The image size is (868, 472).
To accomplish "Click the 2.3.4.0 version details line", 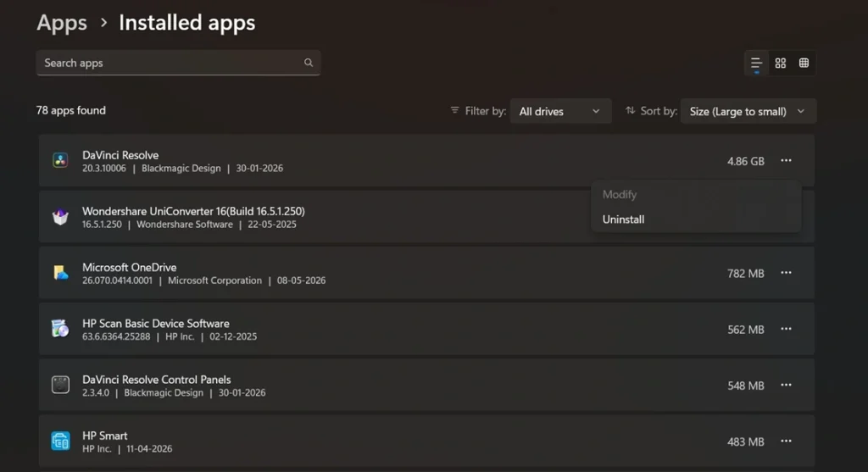I will pos(174,392).
